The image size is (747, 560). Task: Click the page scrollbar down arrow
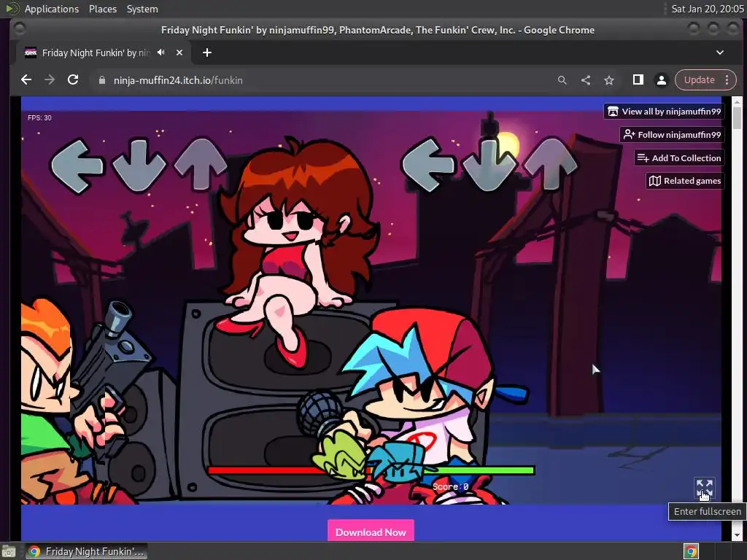click(x=737, y=535)
